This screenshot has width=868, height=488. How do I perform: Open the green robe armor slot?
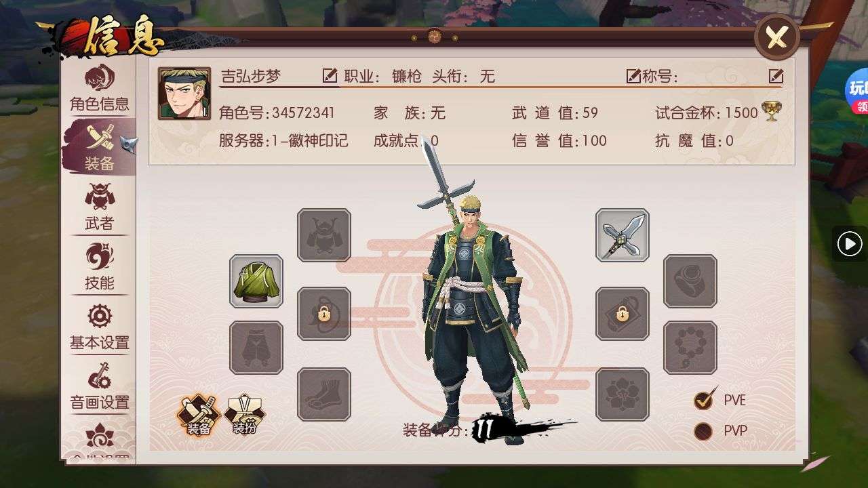256,281
